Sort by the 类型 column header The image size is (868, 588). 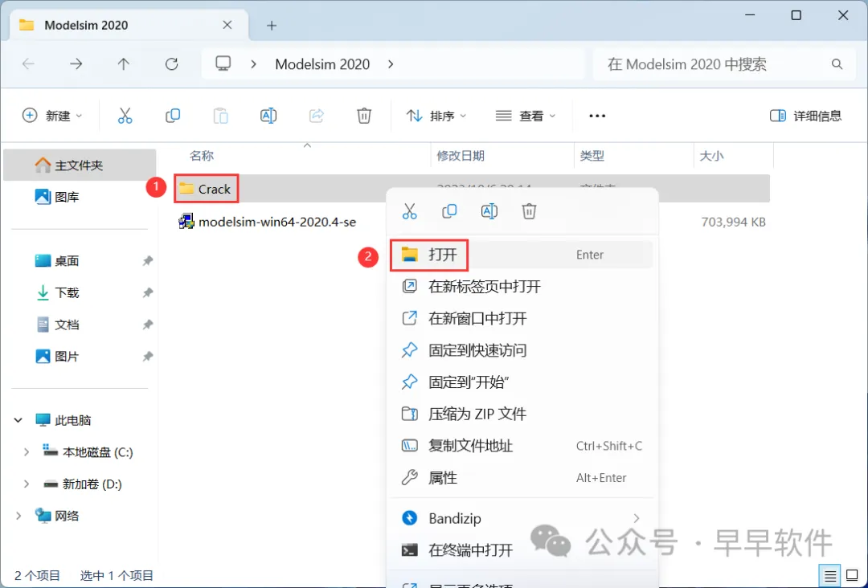click(592, 156)
